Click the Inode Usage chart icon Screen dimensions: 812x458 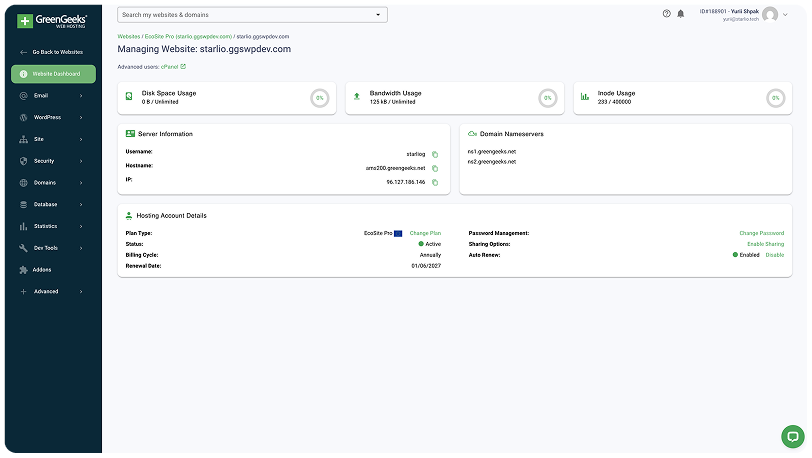click(585, 96)
